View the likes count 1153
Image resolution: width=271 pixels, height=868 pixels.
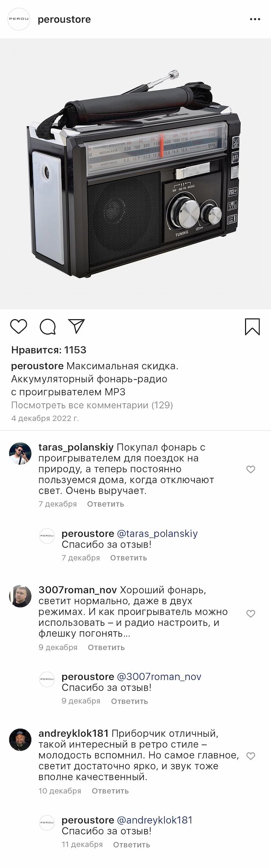click(x=49, y=350)
